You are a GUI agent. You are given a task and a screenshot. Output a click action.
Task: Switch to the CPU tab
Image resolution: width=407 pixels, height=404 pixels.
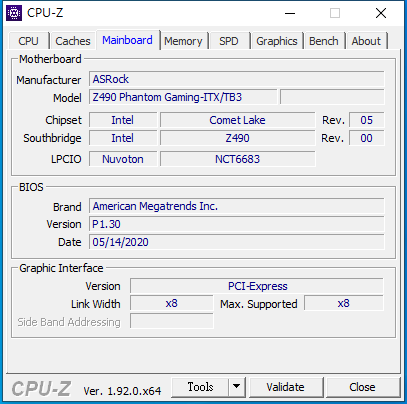click(28, 41)
